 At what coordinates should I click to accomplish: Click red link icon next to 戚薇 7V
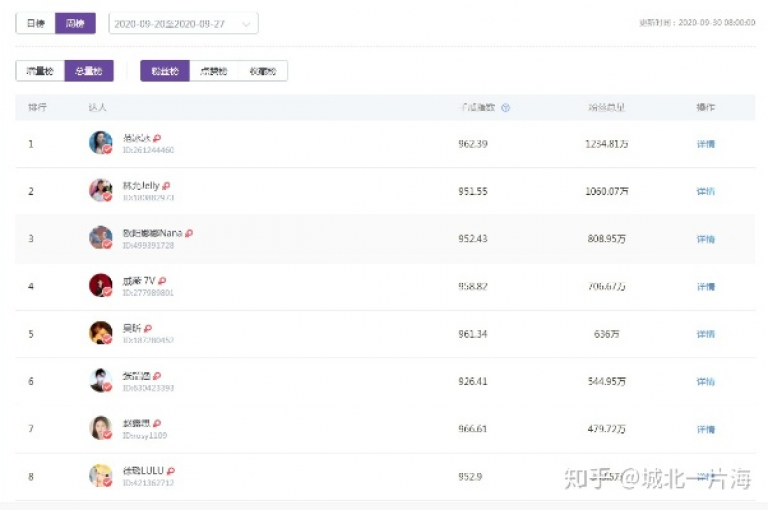[x=162, y=281]
